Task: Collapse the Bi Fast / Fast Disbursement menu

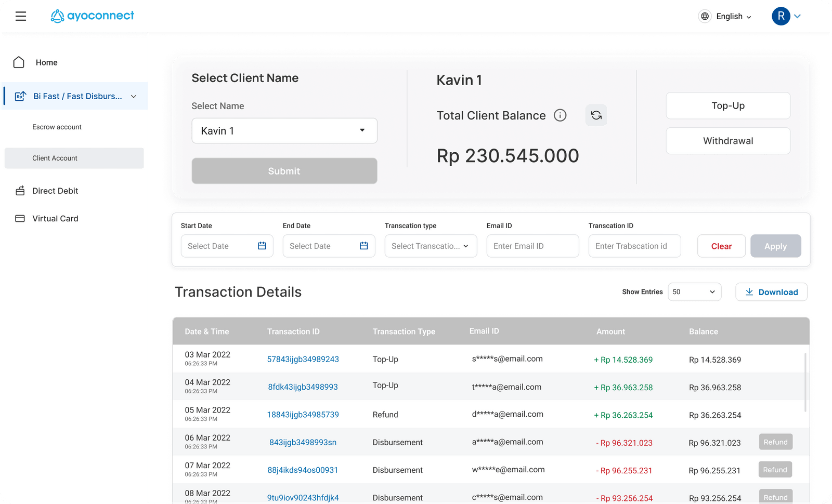Action: (134, 96)
